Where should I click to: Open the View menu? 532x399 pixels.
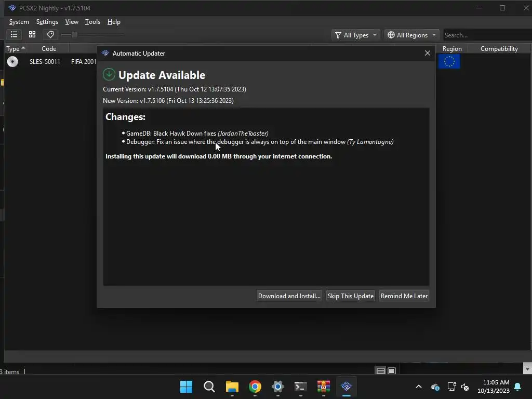coord(72,22)
